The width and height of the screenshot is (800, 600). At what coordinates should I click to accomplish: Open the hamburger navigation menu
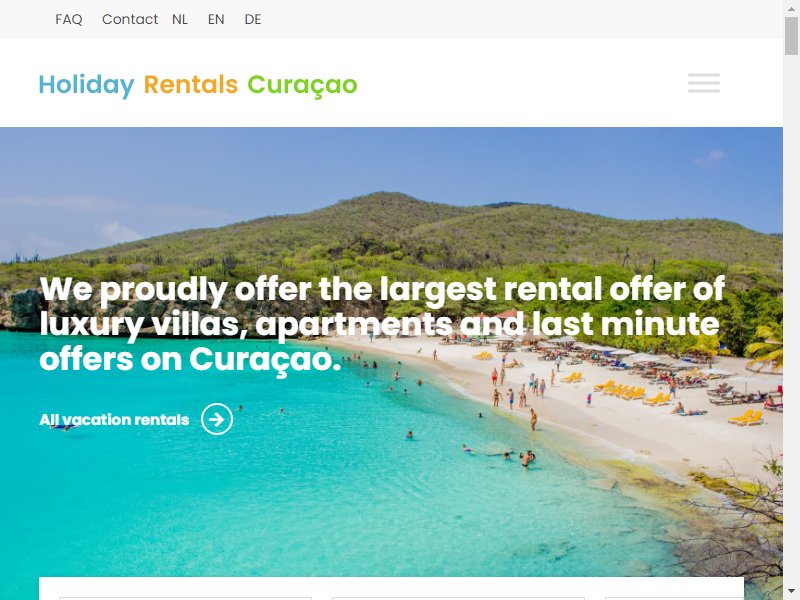point(704,83)
